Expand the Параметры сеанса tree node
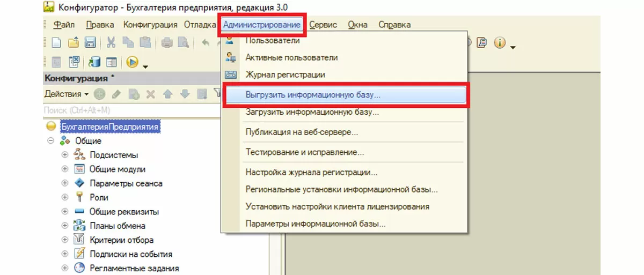Image resolution: width=644 pixels, height=275 pixels. tap(65, 183)
